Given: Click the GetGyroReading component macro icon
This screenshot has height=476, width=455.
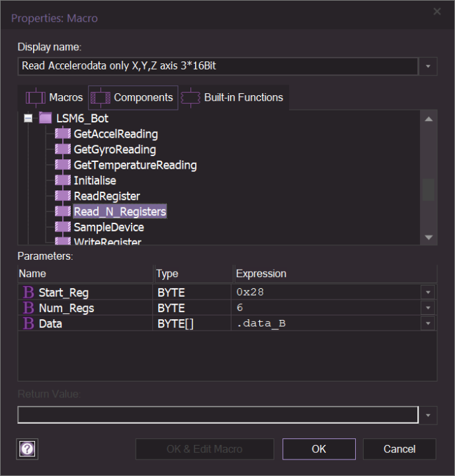Looking at the screenshot, I should tap(63, 149).
